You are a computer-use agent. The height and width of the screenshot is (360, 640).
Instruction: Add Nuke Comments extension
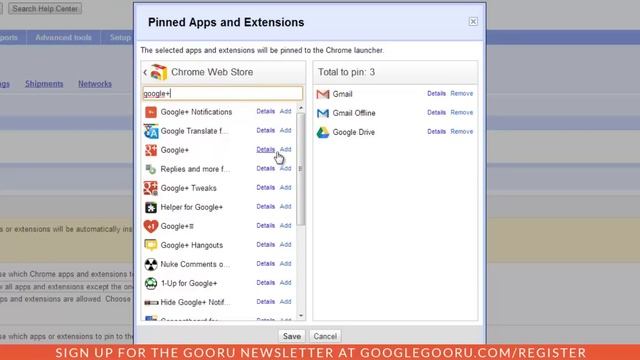(x=285, y=264)
